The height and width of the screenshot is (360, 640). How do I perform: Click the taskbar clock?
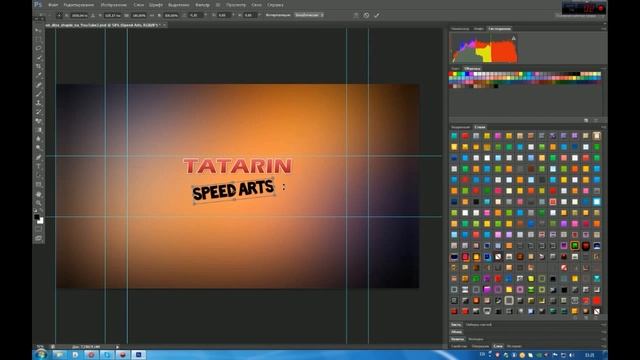click(x=589, y=355)
